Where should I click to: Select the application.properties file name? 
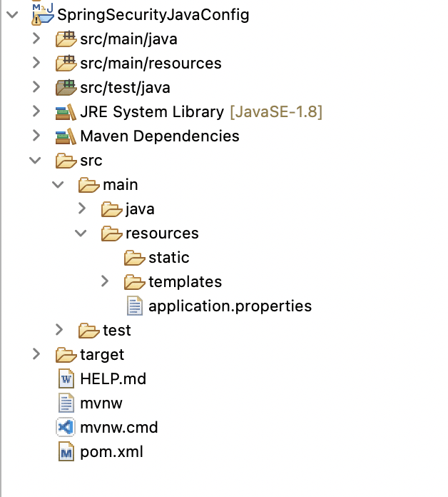coord(230,306)
